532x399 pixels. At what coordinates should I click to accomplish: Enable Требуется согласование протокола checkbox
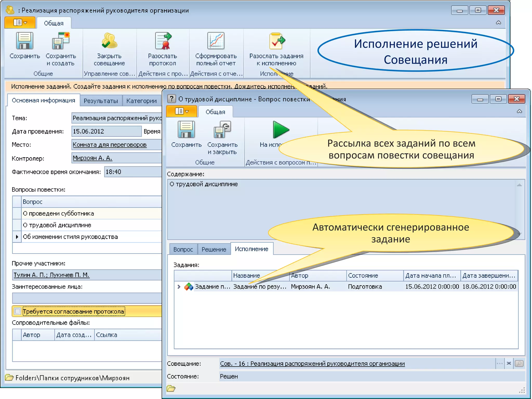tap(18, 311)
